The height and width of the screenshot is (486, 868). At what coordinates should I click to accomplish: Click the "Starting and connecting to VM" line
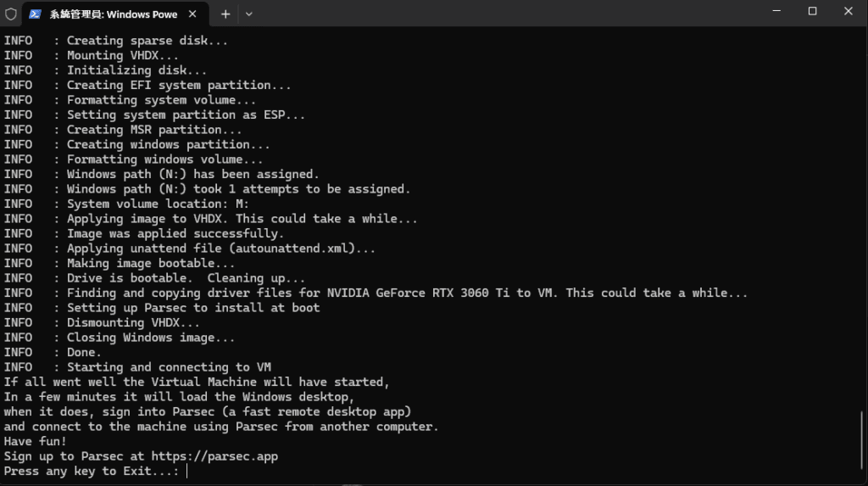tap(169, 367)
